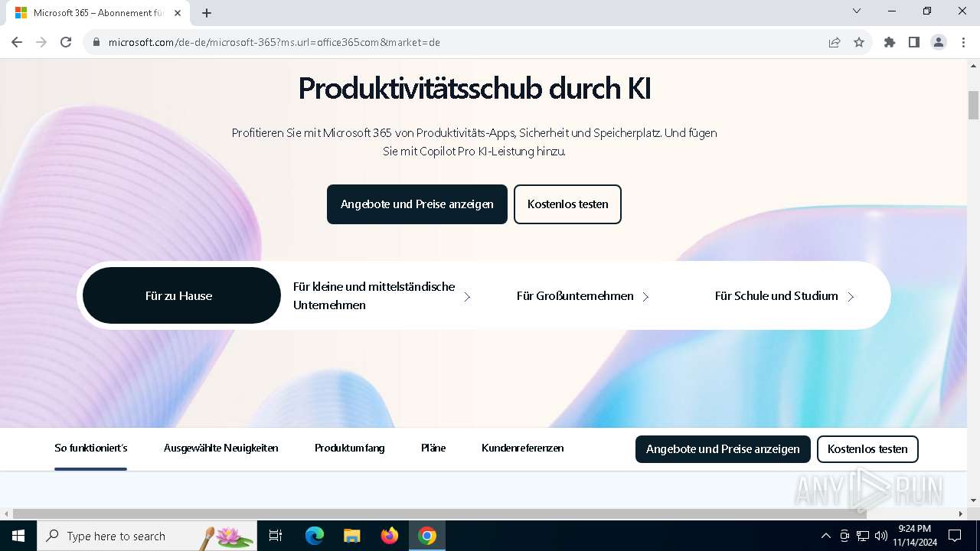Open the volume speaker icon
980x551 pixels.
[881, 536]
